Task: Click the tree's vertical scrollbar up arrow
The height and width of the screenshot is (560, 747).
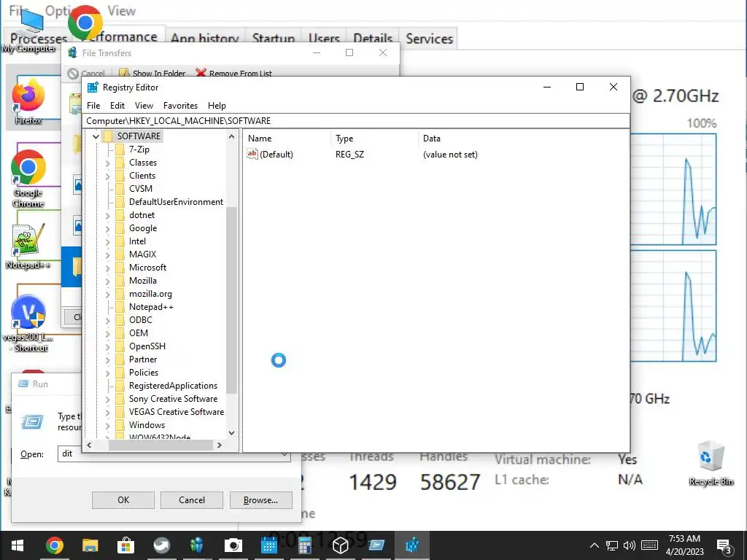Action: 231,136
